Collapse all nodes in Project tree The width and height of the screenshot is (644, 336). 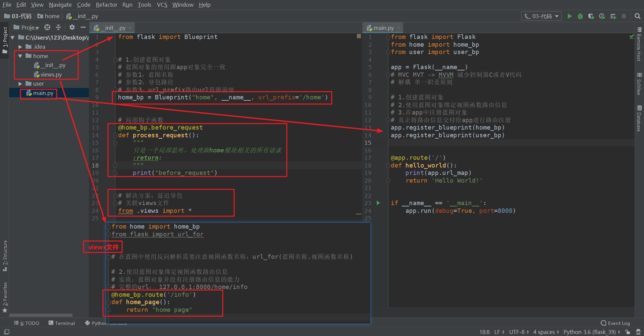58,27
